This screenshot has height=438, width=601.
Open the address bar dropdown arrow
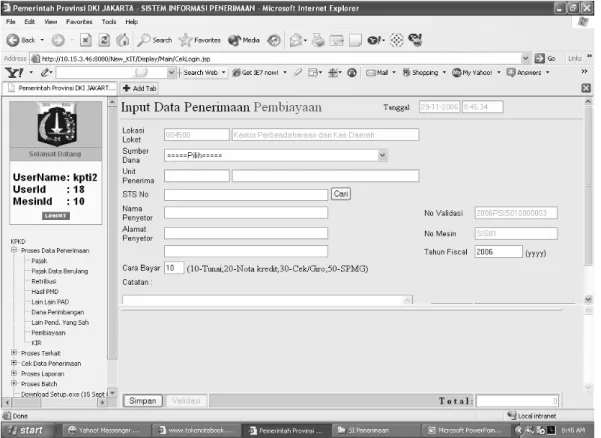pos(525,59)
